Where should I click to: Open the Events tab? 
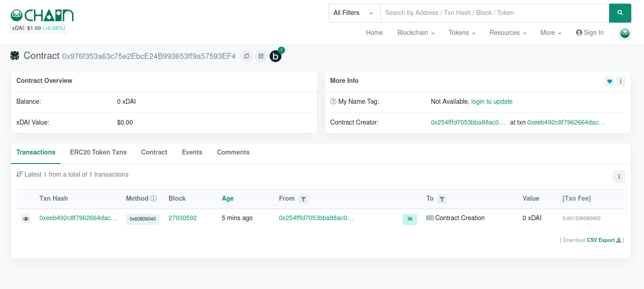click(192, 152)
